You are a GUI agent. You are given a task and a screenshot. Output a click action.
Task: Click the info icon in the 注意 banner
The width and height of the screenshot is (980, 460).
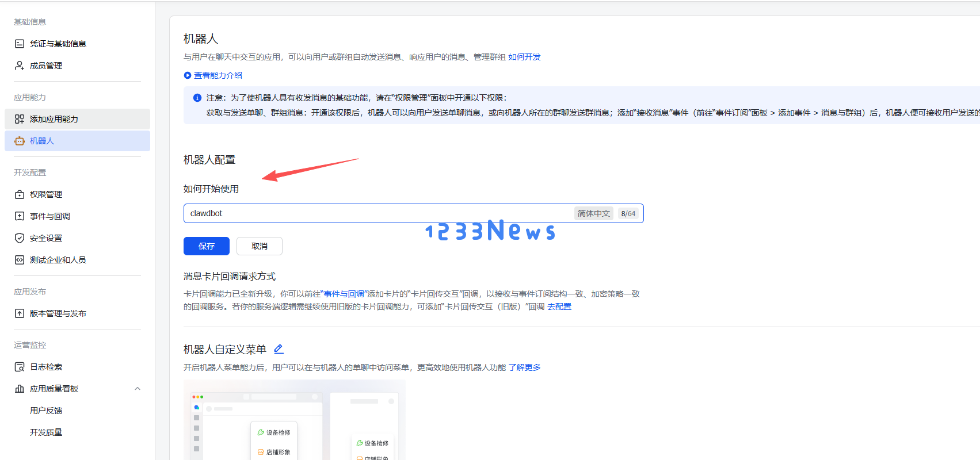[x=197, y=98]
